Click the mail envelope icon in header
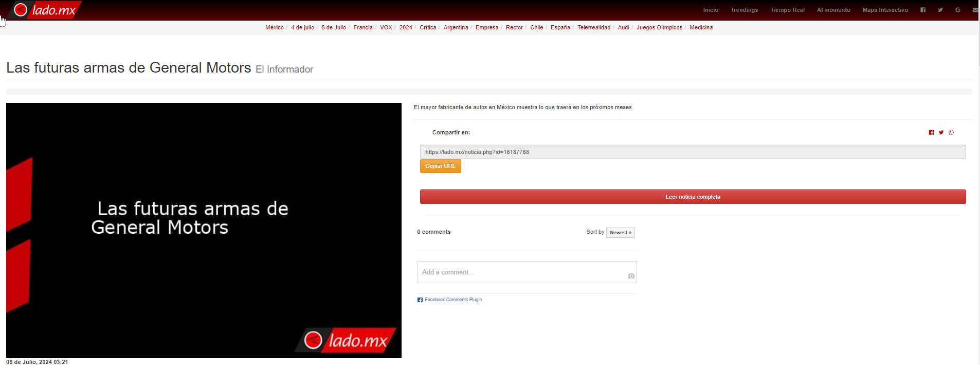This screenshot has width=980, height=365. point(975,10)
